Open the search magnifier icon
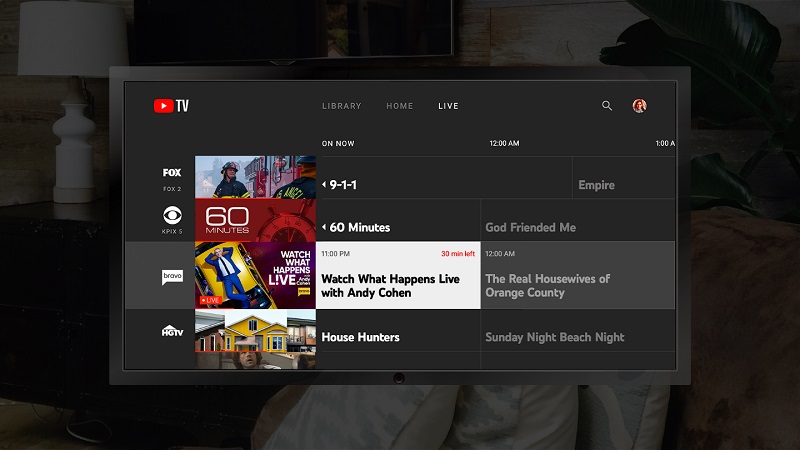 coord(607,106)
